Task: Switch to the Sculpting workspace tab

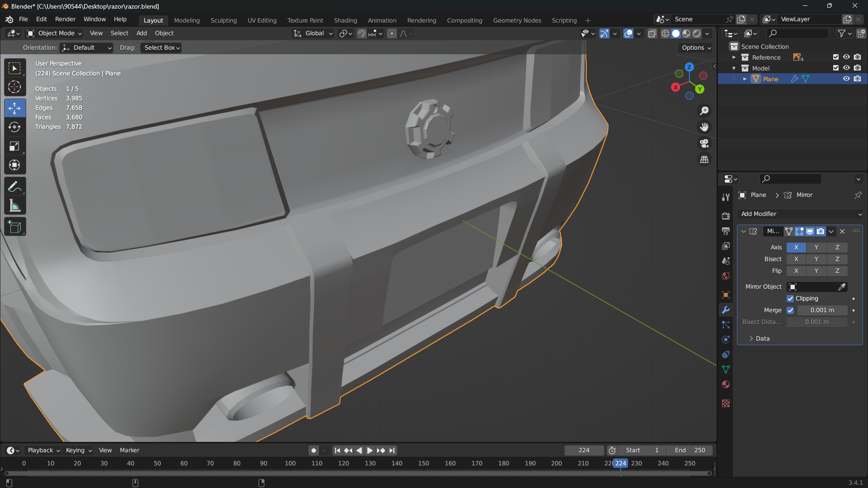Action: point(223,20)
